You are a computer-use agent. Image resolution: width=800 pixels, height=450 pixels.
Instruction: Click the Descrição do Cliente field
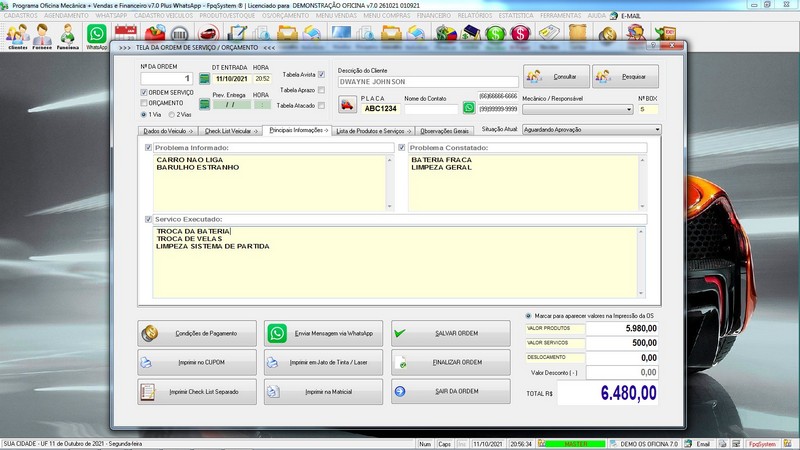pyautogui.click(x=428, y=82)
